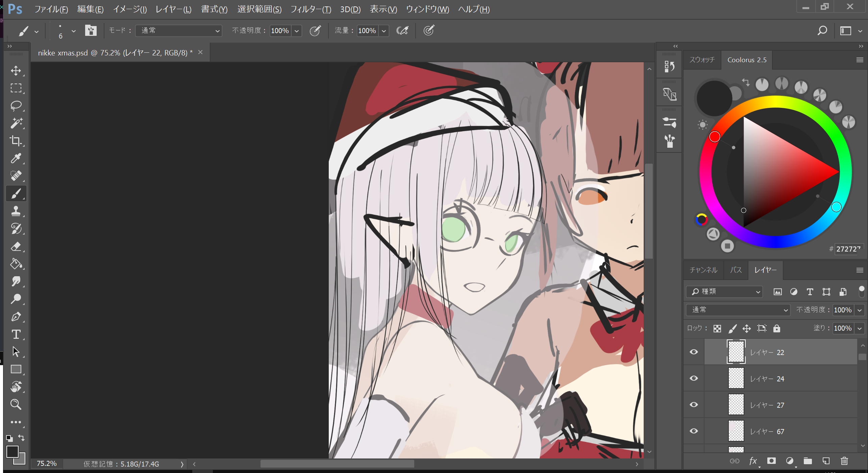
Task: Delete layer with trash icon
Action: 844,461
